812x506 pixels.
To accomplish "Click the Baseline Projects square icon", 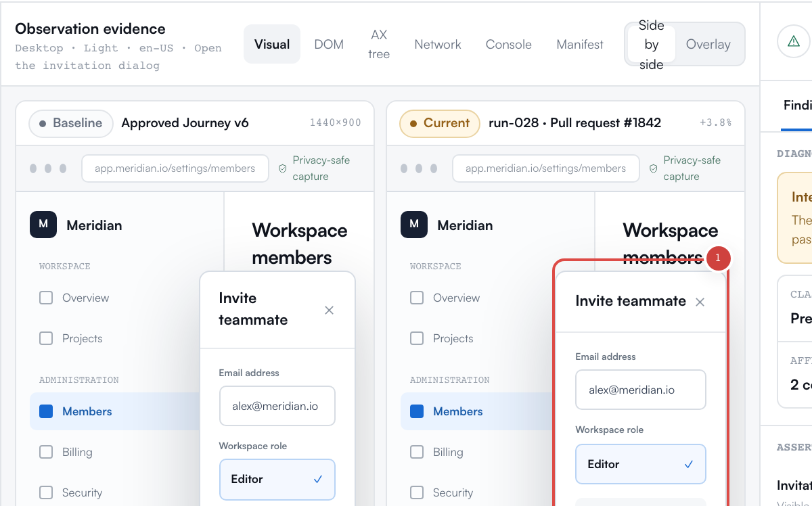I will (x=46, y=338).
